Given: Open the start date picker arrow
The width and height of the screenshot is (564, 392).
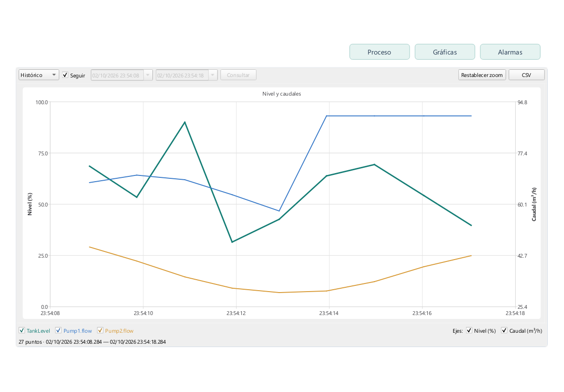Looking at the screenshot, I should (148, 75).
